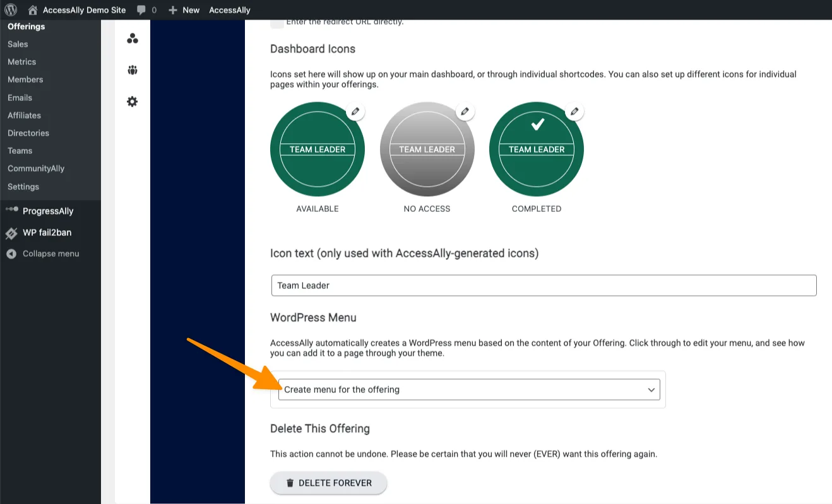Screen dimensions: 832x504
Task: Go to the Affiliates submenu
Action: 24,115
